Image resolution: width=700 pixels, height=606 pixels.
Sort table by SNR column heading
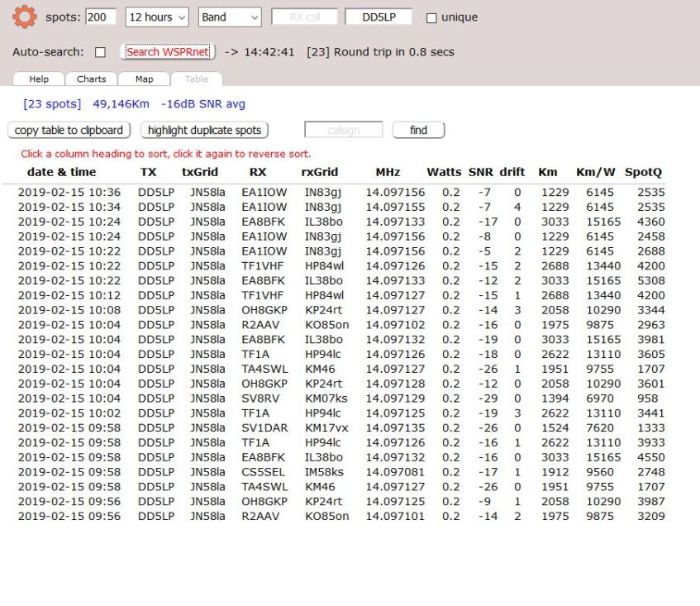point(480,172)
